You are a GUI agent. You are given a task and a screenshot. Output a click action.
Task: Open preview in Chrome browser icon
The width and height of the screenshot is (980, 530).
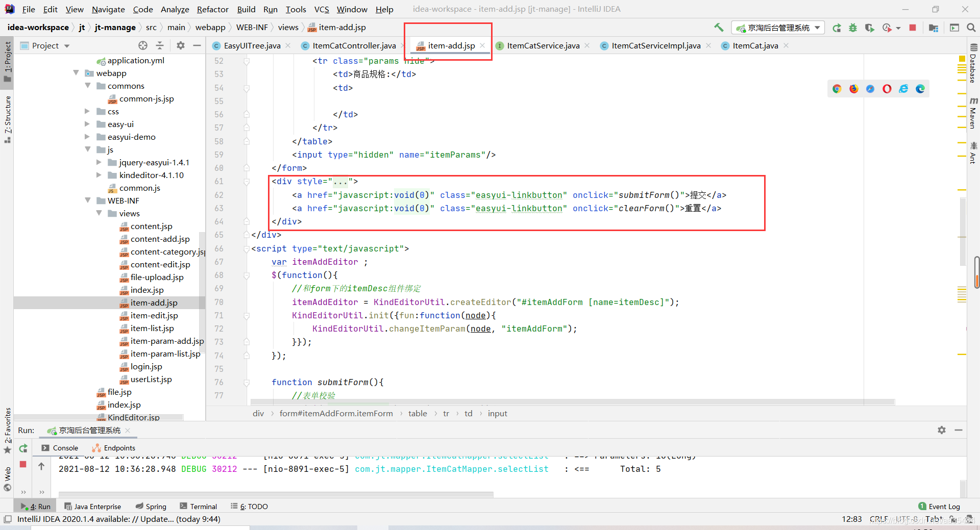click(837, 89)
